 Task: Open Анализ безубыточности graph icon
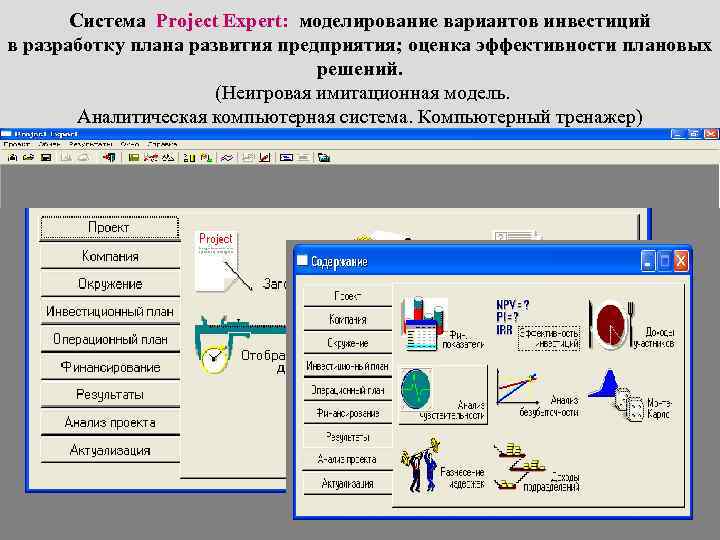(x=537, y=395)
